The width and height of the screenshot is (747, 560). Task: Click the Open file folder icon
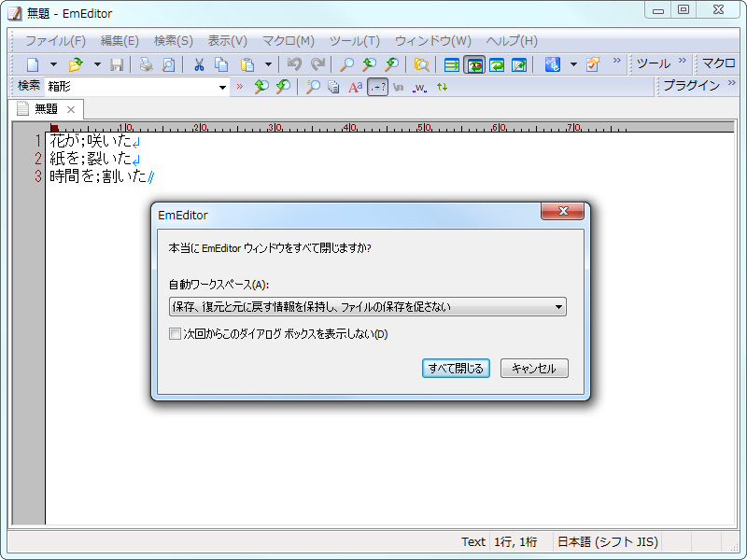[76, 64]
